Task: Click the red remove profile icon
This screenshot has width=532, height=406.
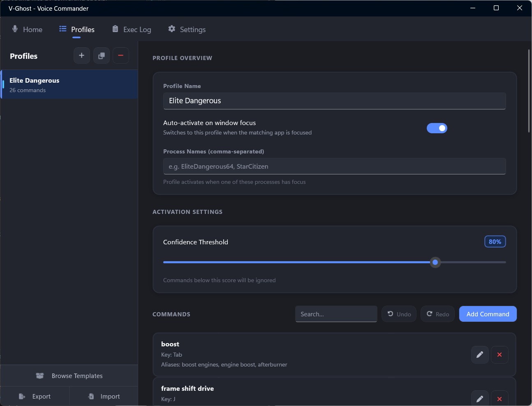Action: coord(120,56)
